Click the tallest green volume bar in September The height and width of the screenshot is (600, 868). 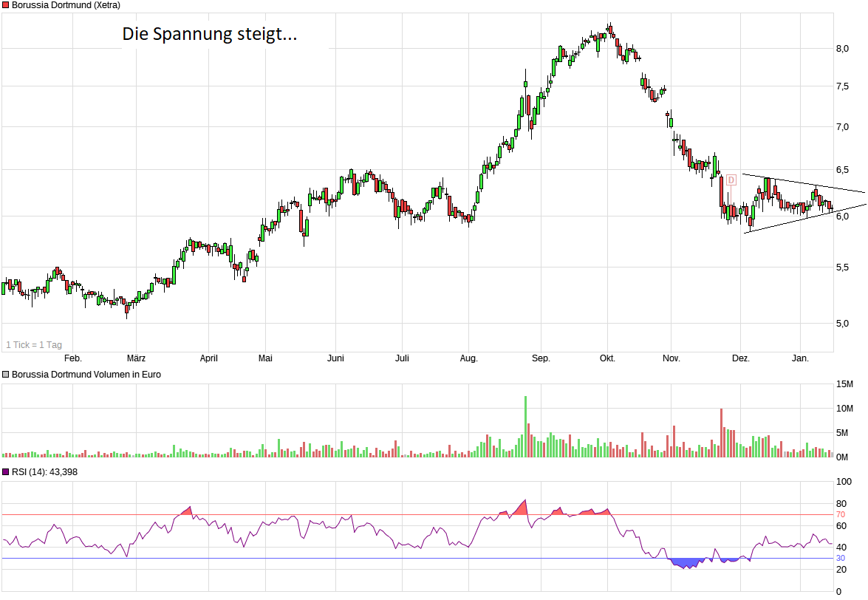click(525, 426)
